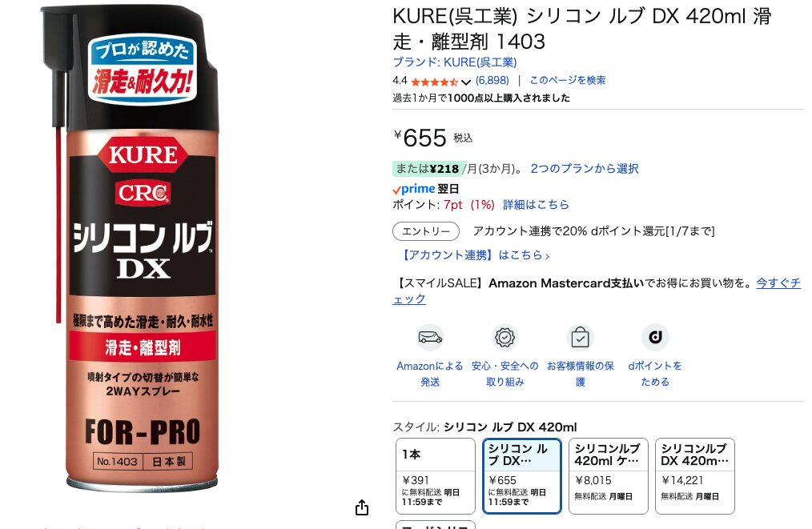Viewport: 812px width, 529px height.
Task: Open 詳細はこちら points details link
Action: pyautogui.click(x=536, y=205)
